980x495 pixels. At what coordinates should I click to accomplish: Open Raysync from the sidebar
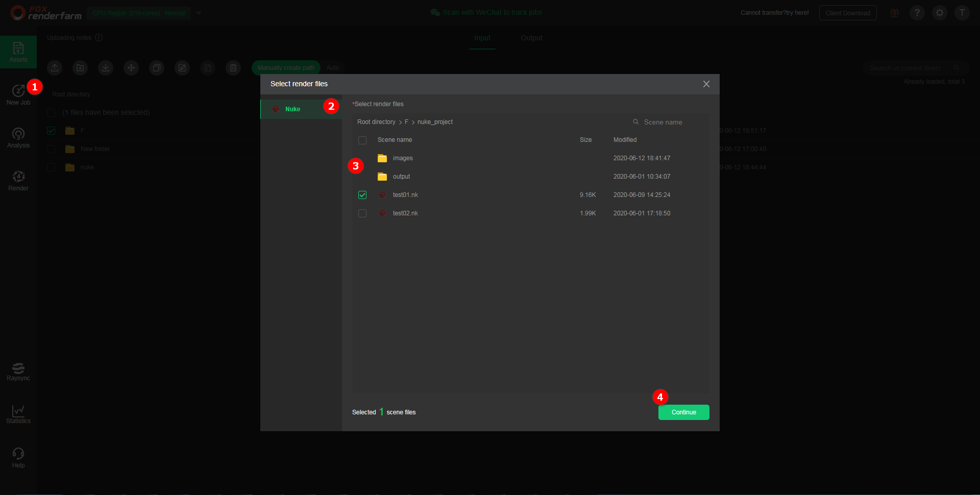[x=18, y=371]
